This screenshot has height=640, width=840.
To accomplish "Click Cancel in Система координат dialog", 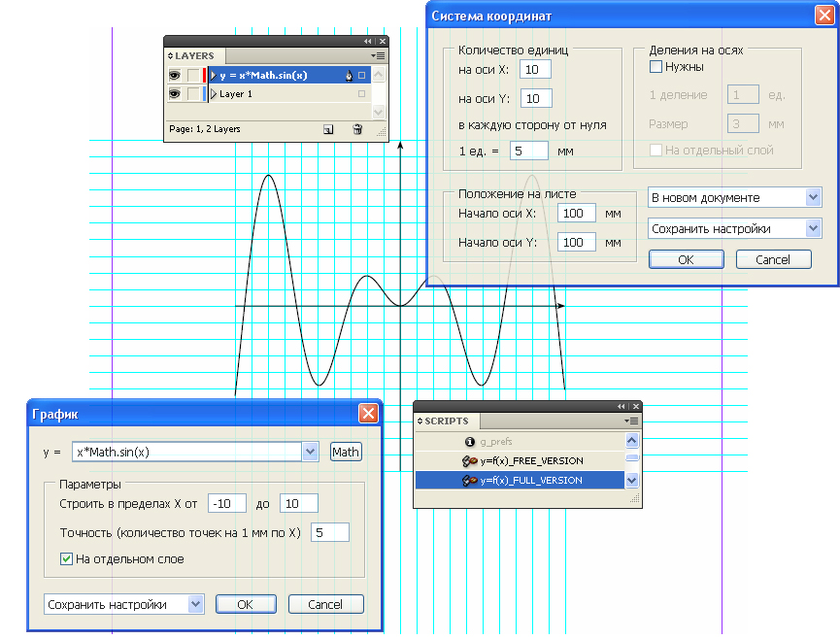I will 774,259.
